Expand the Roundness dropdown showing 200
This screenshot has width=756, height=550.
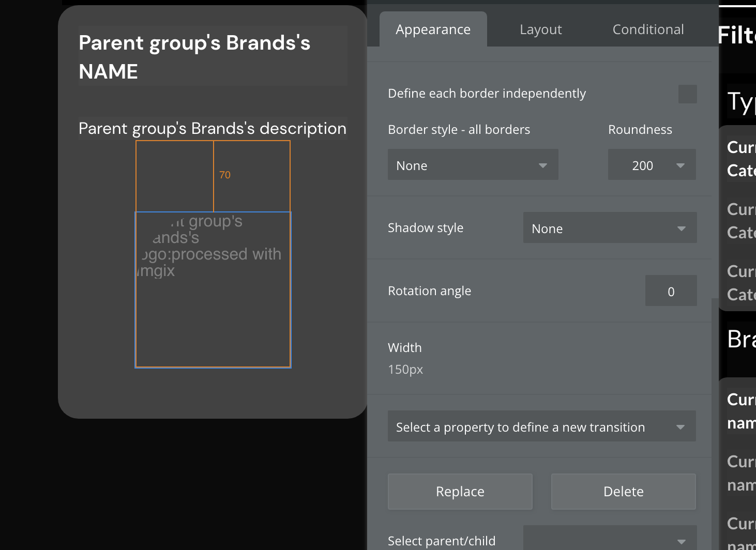coord(652,165)
